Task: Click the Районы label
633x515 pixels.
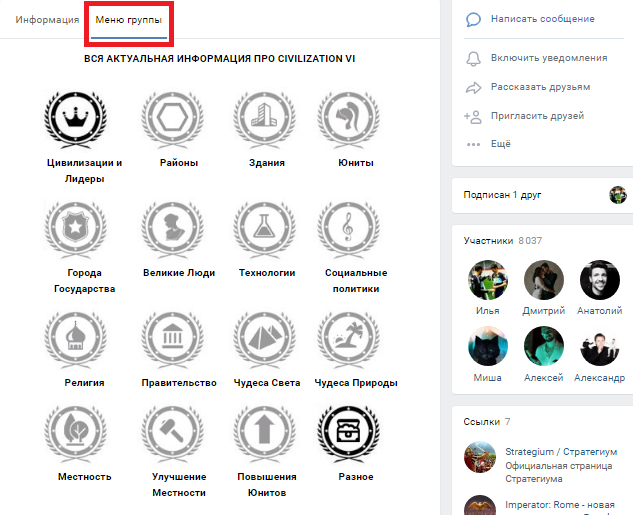Action: [179, 163]
